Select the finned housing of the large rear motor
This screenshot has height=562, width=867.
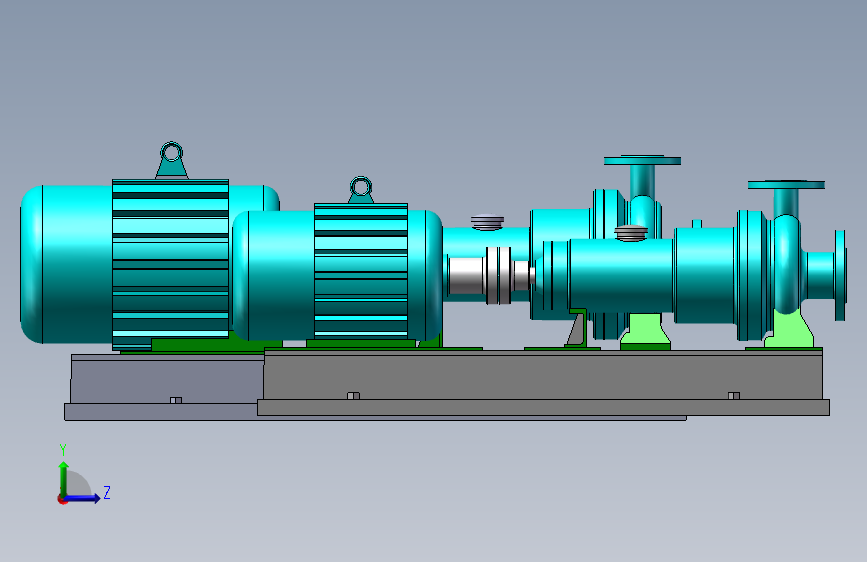pyautogui.click(x=170, y=264)
